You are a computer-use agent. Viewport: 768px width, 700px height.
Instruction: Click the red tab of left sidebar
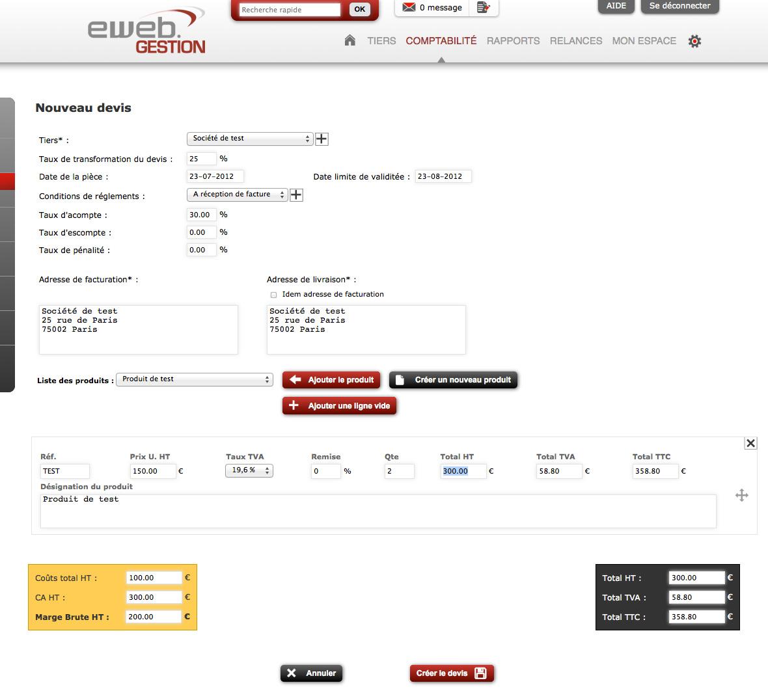point(7,181)
